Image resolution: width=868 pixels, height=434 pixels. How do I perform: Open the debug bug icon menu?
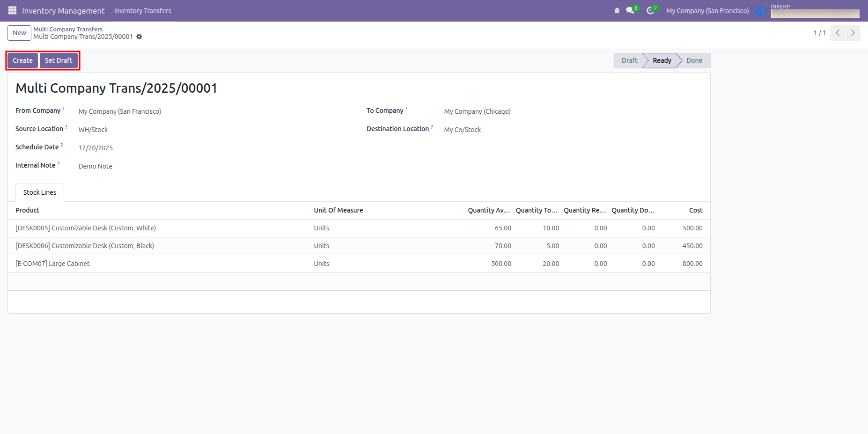point(617,11)
